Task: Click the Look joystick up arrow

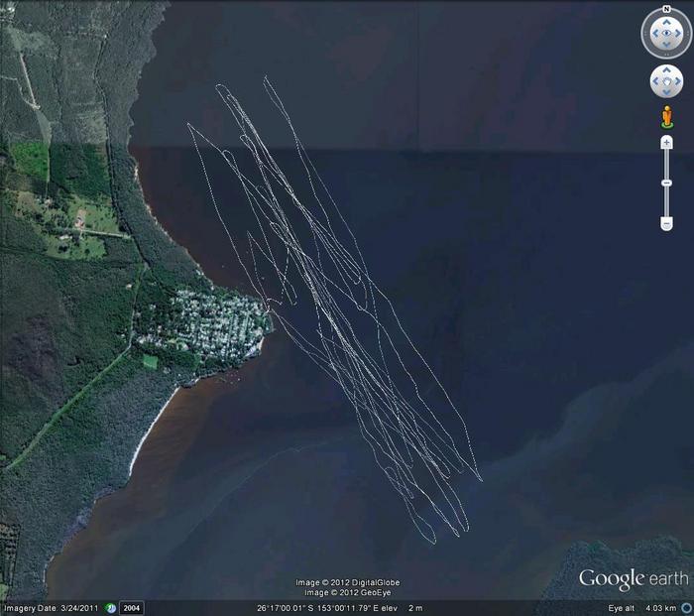Action: point(665,22)
